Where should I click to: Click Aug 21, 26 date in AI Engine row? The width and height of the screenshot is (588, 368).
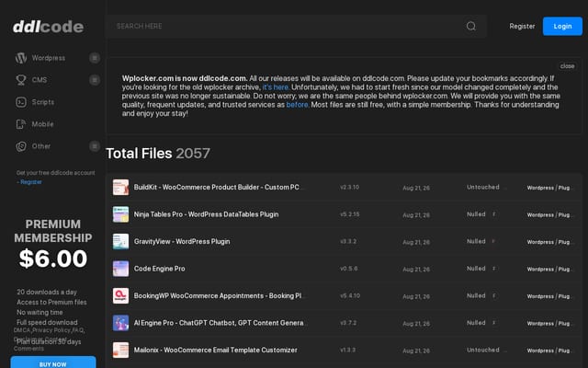pos(416,324)
